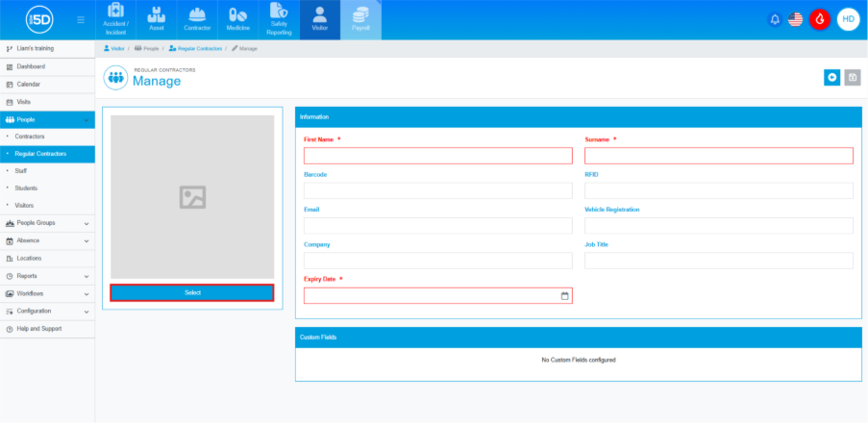
Task: Toggle the hamburger sidebar menu
Action: (x=80, y=19)
